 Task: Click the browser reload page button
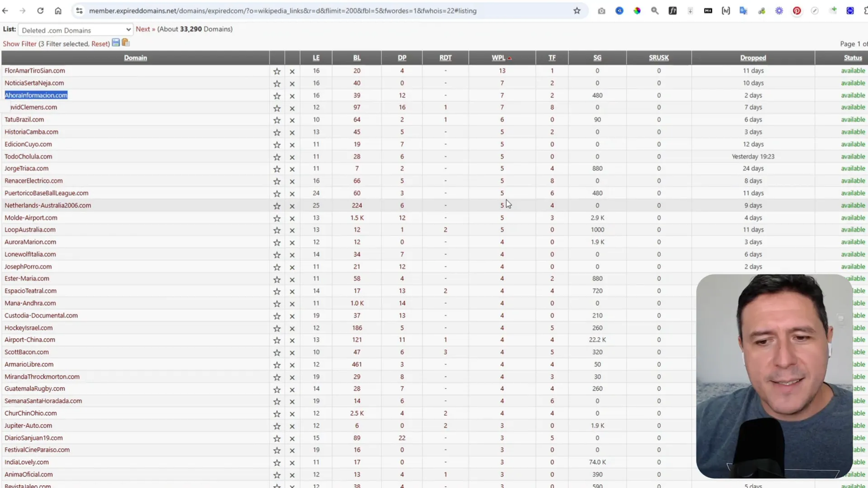tap(40, 11)
